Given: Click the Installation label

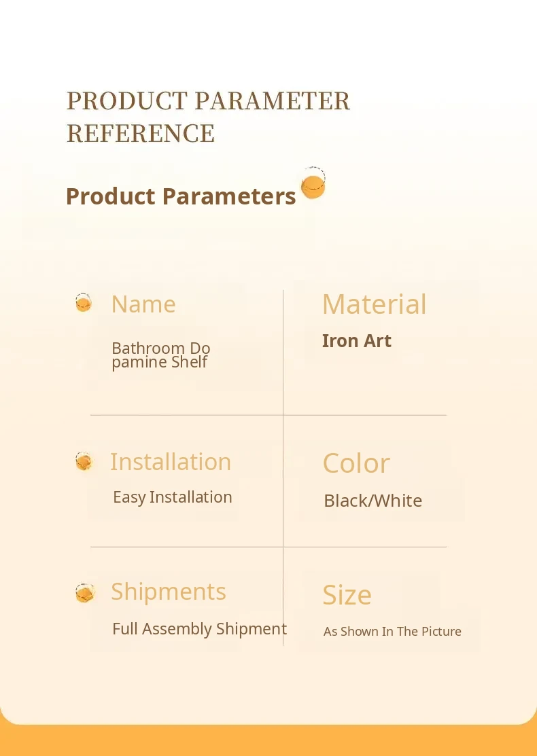Looking at the screenshot, I should pos(171,462).
